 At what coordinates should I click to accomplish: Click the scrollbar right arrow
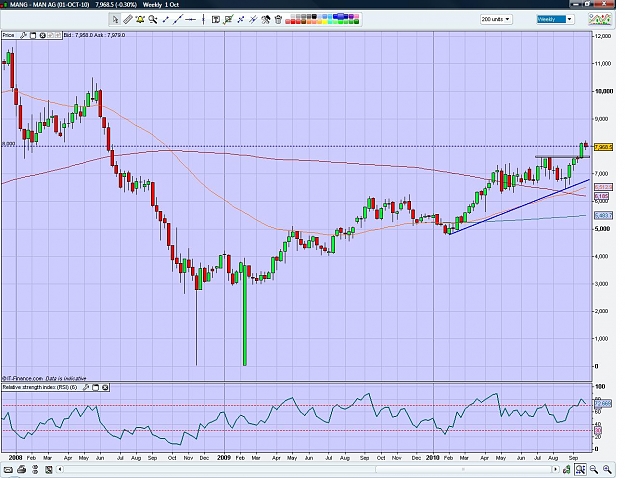554,469
